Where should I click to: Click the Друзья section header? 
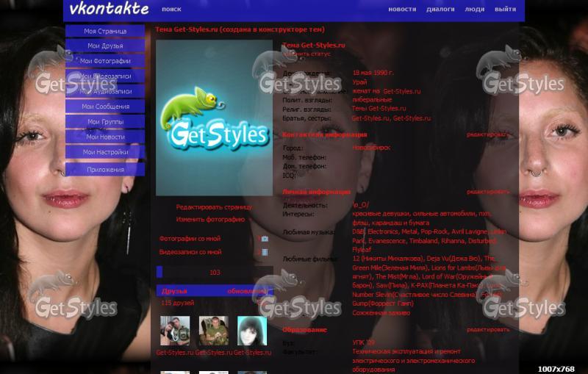(x=175, y=291)
